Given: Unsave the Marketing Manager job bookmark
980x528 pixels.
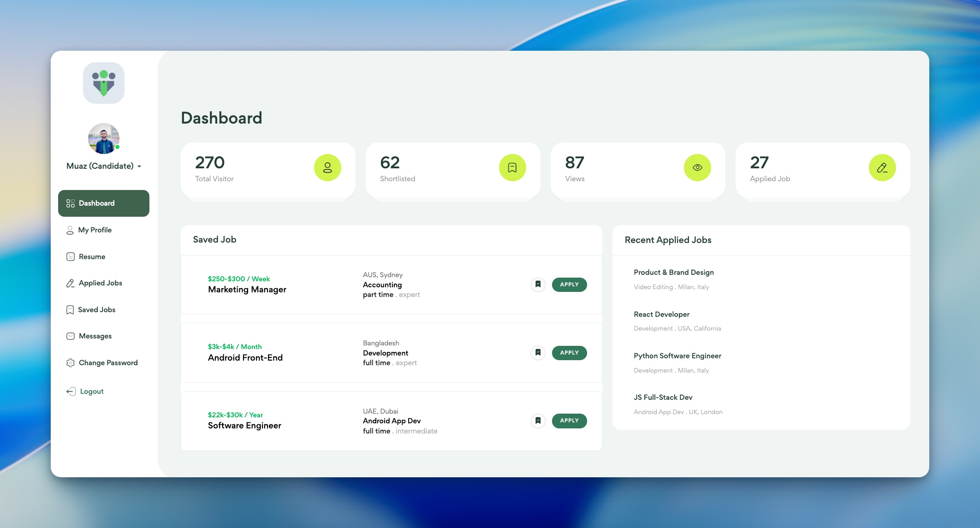Looking at the screenshot, I should pyautogui.click(x=538, y=285).
